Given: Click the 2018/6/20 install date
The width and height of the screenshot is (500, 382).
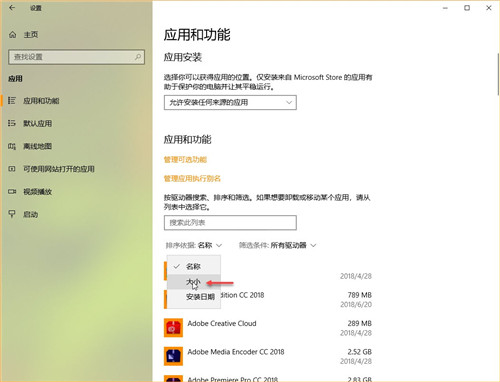Looking at the screenshot, I should pos(356,304).
